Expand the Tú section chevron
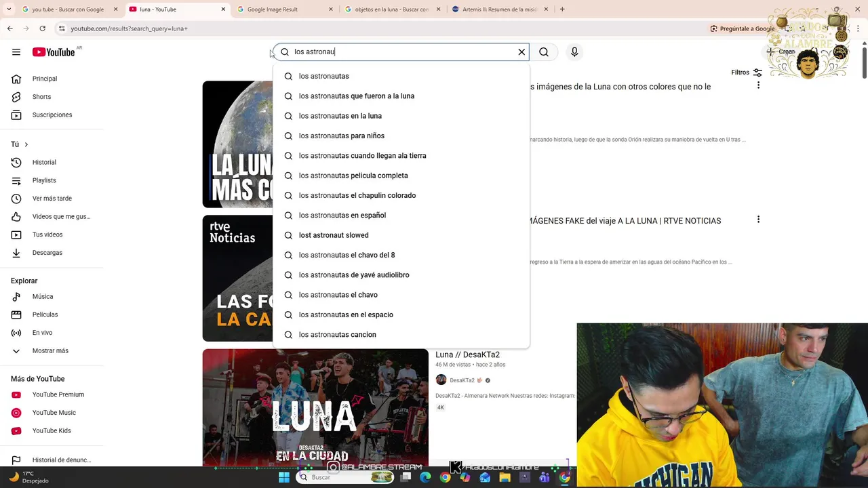Image resolution: width=868 pixels, height=488 pixels. point(26,144)
